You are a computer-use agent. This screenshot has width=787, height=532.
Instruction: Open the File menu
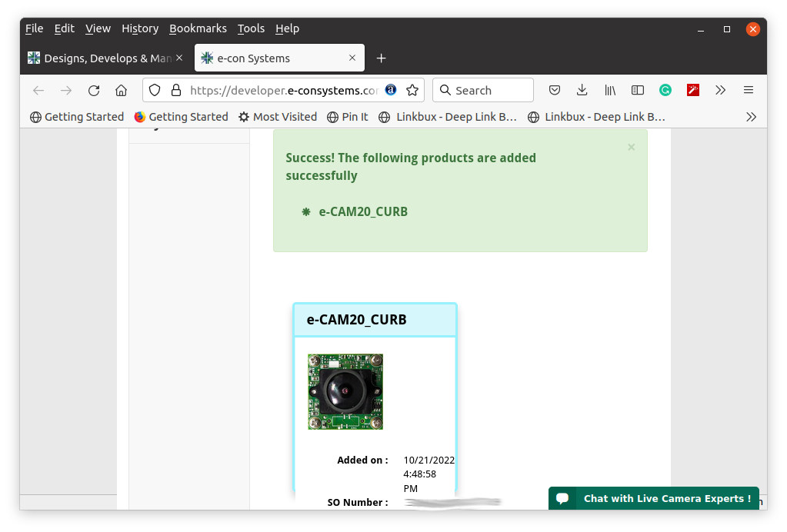pyautogui.click(x=34, y=28)
